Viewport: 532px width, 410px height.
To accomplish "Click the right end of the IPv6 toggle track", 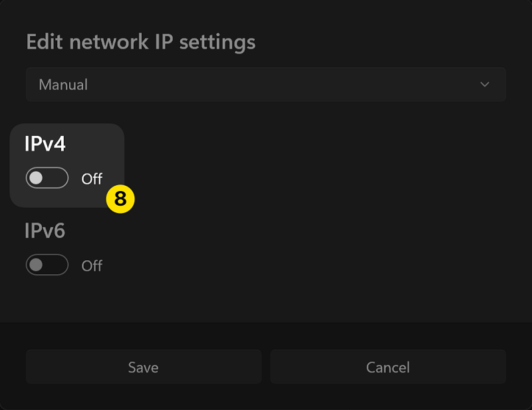I will click(61, 265).
